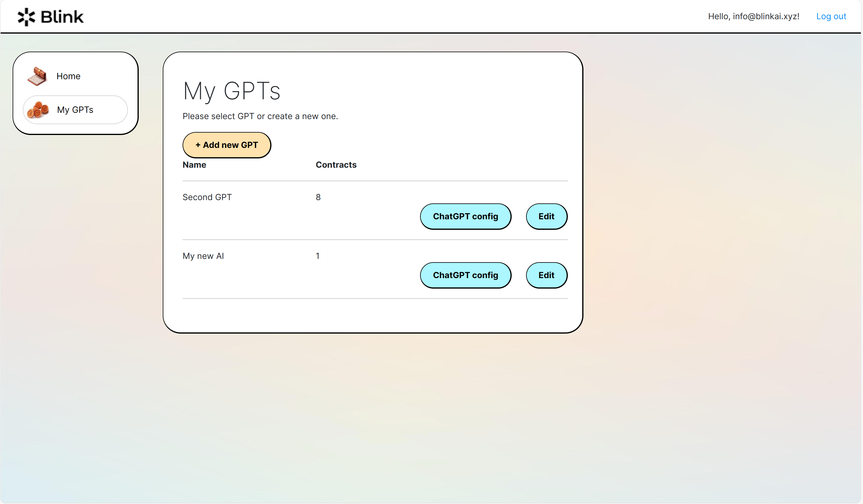Open ChatGPT config for Second GPT
The height and width of the screenshot is (504, 863).
click(465, 217)
